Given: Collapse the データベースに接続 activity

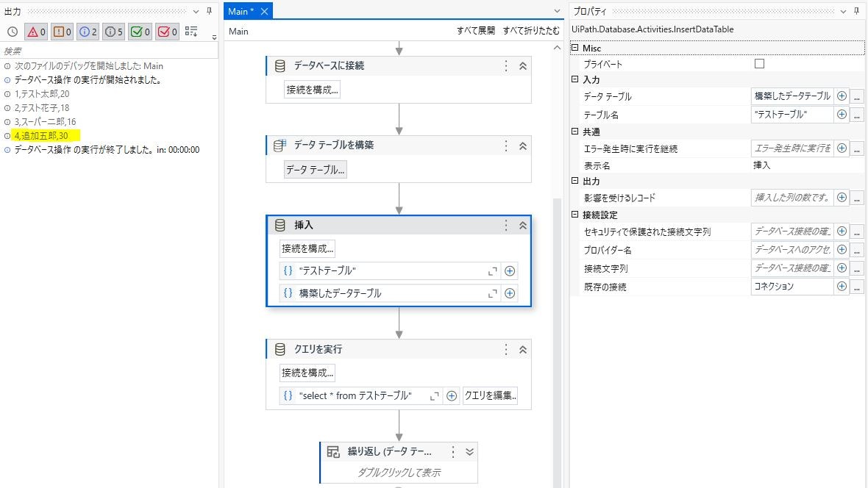Looking at the screenshot, I should (x=522, y=66).
